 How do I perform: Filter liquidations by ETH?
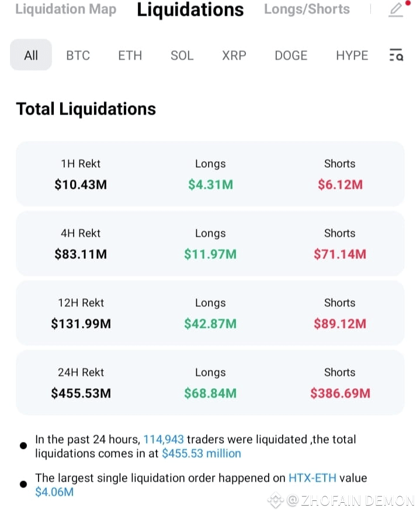point(130,56)
